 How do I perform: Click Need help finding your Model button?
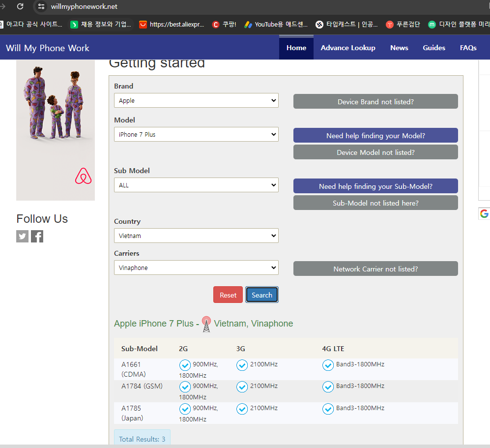pyautogui.click(x=375, y=135)
